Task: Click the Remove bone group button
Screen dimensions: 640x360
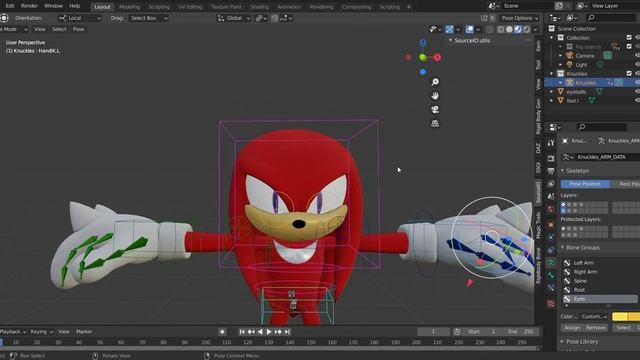Action: (x=596, y=328)
